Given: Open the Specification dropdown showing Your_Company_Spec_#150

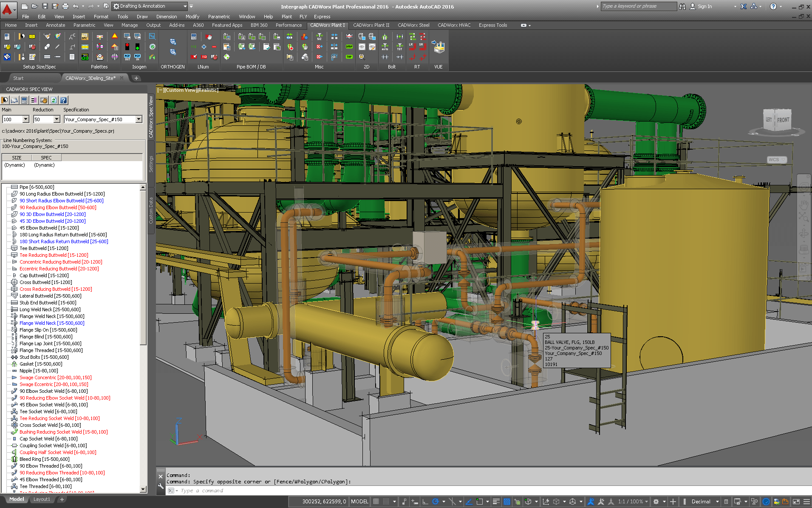Looking at the screenshot, I should point(139,119).
